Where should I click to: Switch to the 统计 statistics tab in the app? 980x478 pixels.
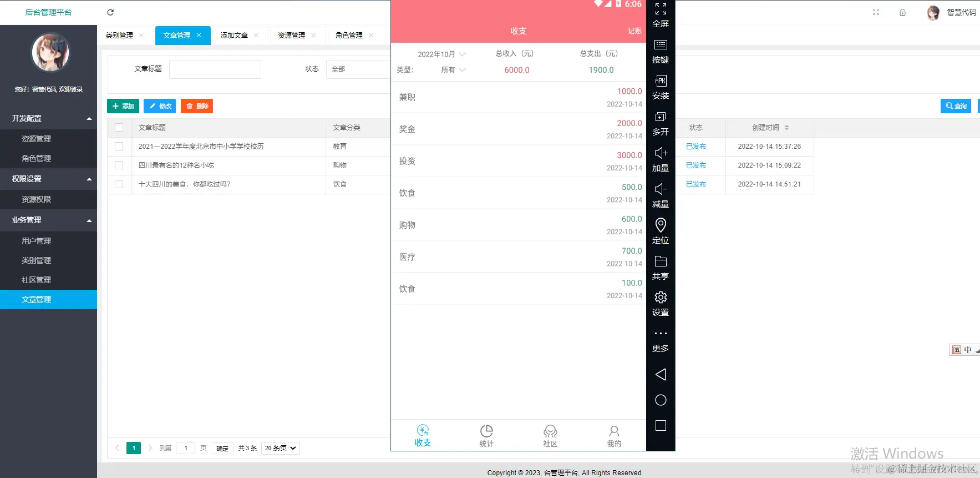tap(486, 436)
